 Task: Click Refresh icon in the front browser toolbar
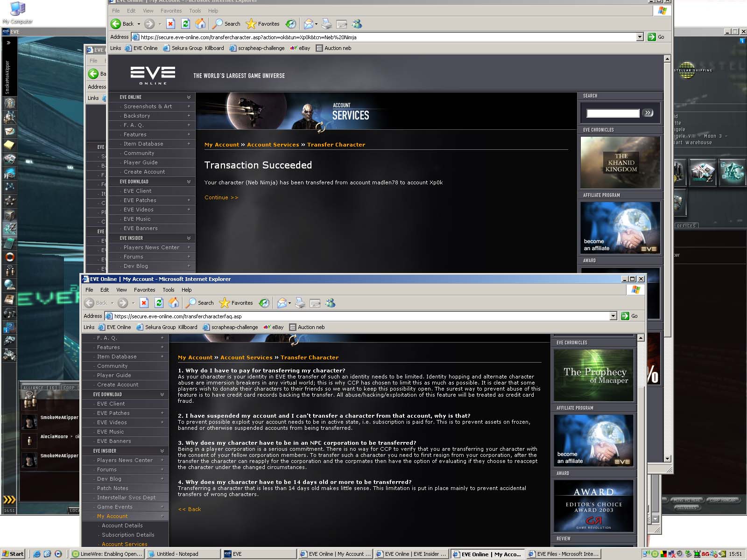[x=159, y=303]
